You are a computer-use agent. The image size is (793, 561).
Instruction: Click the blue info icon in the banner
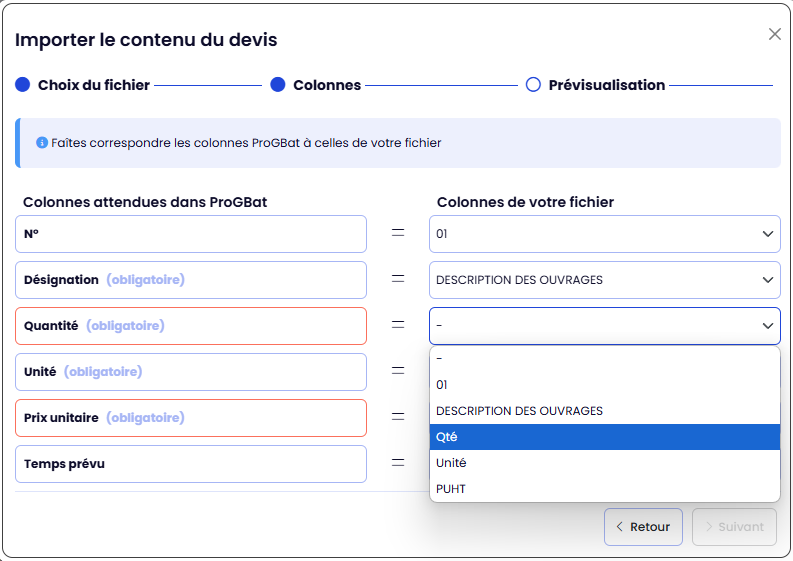pyautogui.click(x=42, y=143)
